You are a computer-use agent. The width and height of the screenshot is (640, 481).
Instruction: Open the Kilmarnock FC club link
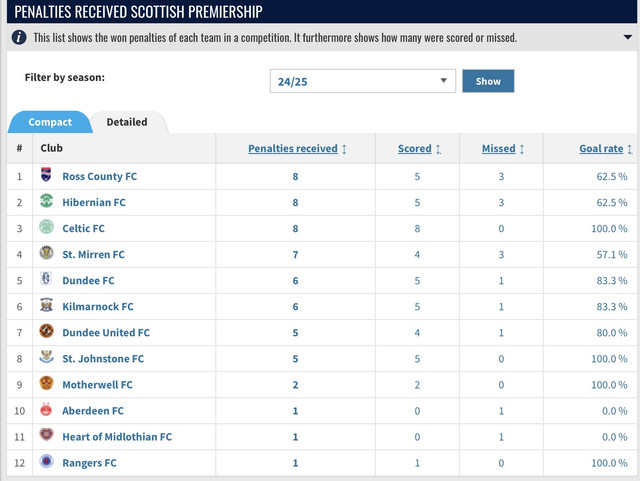pyautogui.click(x=98, y=307)
